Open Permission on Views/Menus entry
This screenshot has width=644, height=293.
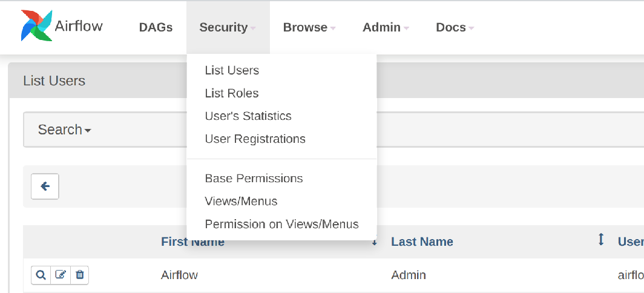pos(281,224)
